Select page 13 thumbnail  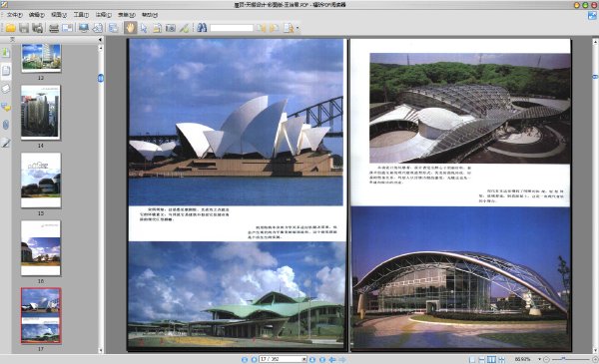[x=41, y=58]
